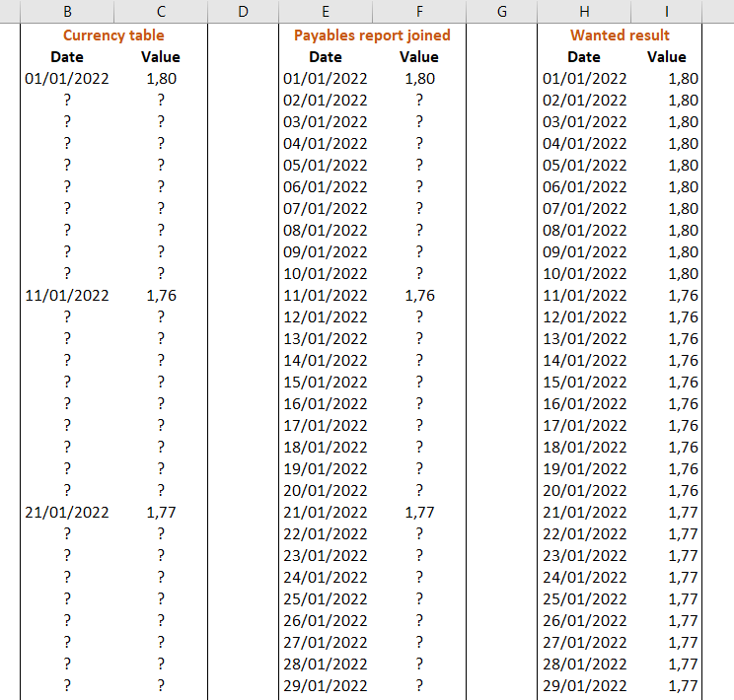
Task: Select the Value heading in Wanted result
Action: (667, 57)
